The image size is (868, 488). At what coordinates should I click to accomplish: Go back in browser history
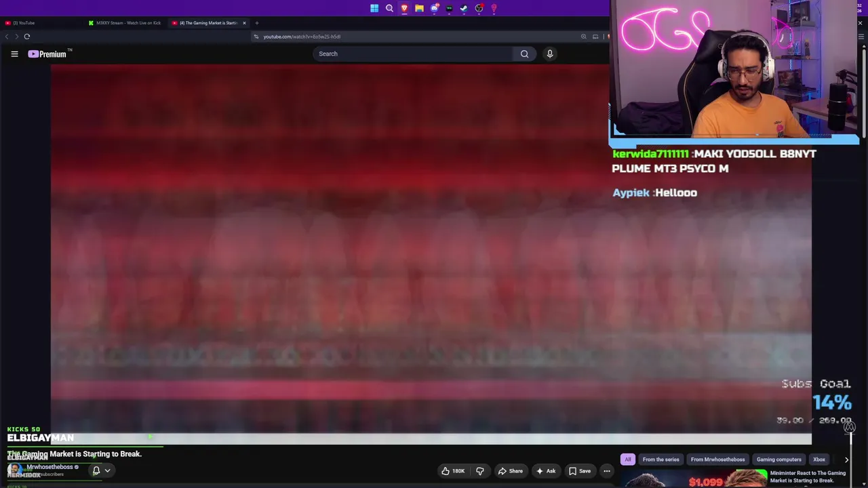tap(7, 37)
